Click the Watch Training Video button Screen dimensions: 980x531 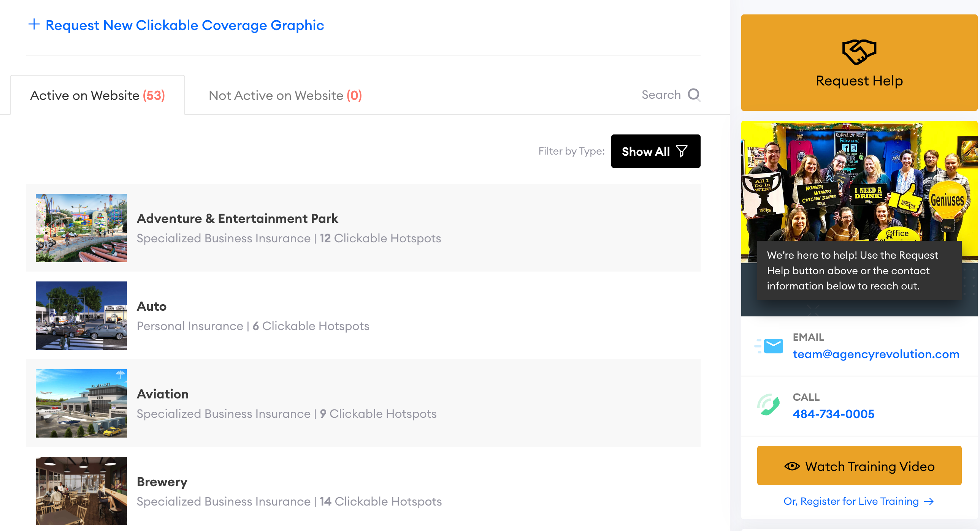pyautogui.click(x=859, y=466)
